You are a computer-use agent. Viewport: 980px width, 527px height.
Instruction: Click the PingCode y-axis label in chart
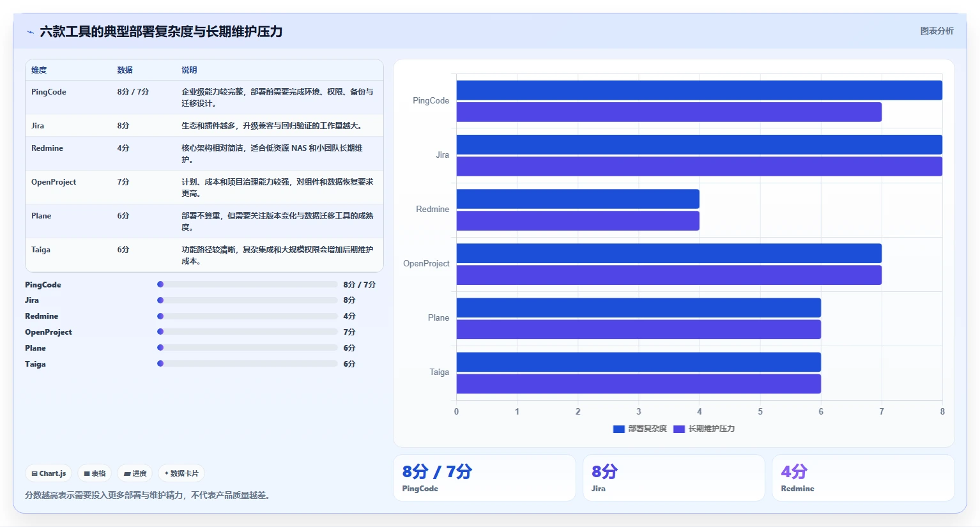tap(431, 101)
